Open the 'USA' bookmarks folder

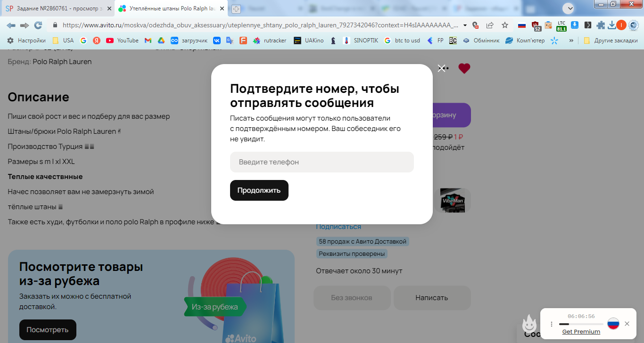(x=63, y=41)
